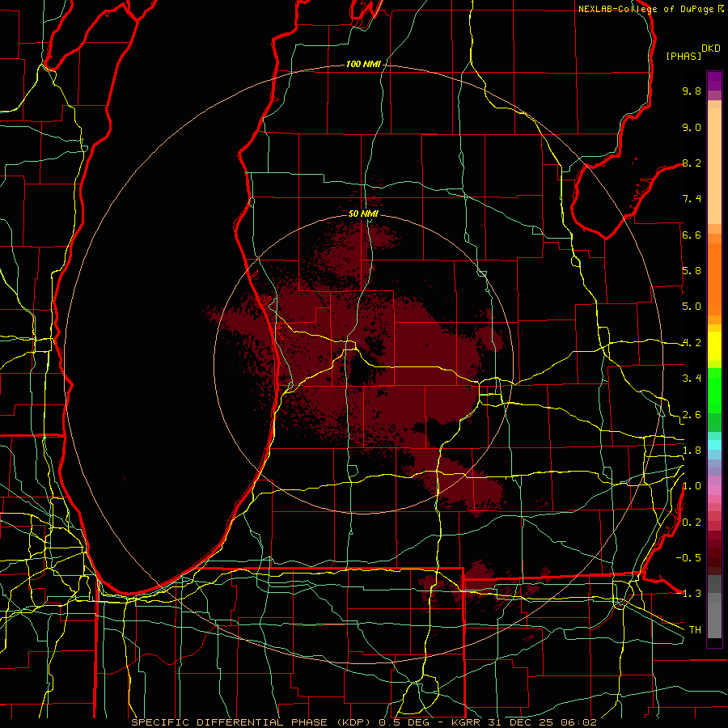Image resolution: width=728 pixels, height=728 pixels.
Task: Select the 2.6 scale value
Action: (x=692, y=415)
